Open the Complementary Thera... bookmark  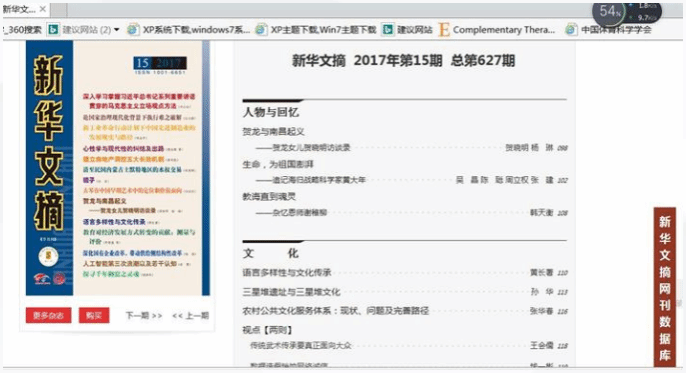click(x=504, y=30)
